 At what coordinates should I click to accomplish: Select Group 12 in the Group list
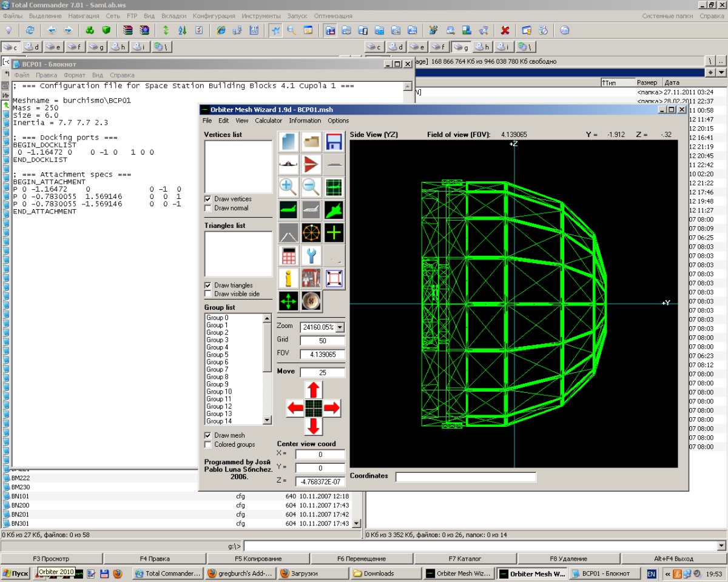tap(234, 406)
